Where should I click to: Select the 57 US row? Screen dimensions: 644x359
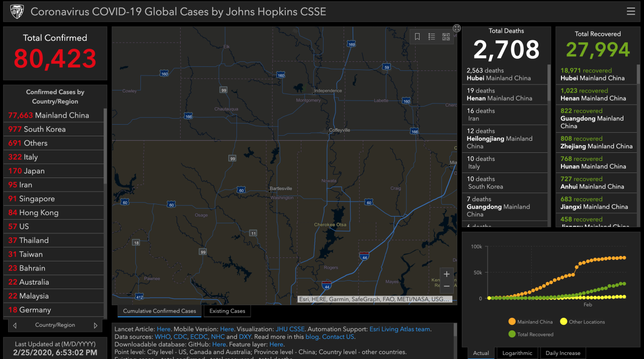[x=53, y=227]
